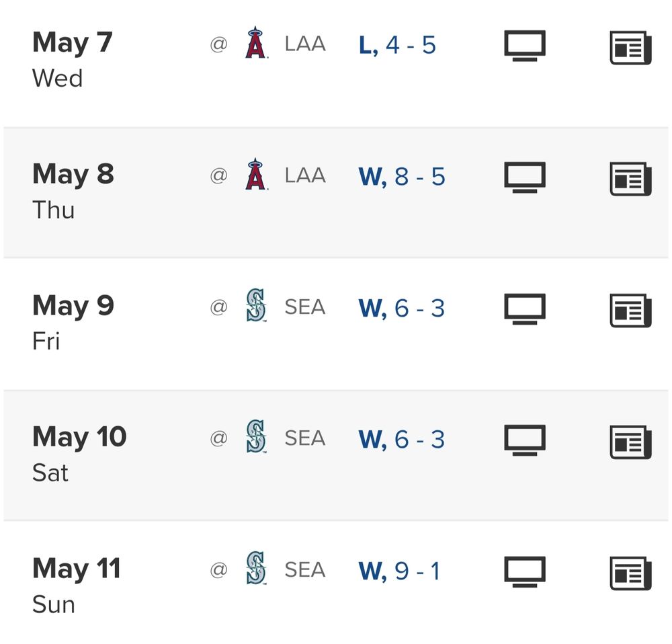Click the TV icon for May 11
Image resolution: width=672 pixels, height=644 pixels.
pyautogui.click(x=525, y=572)
